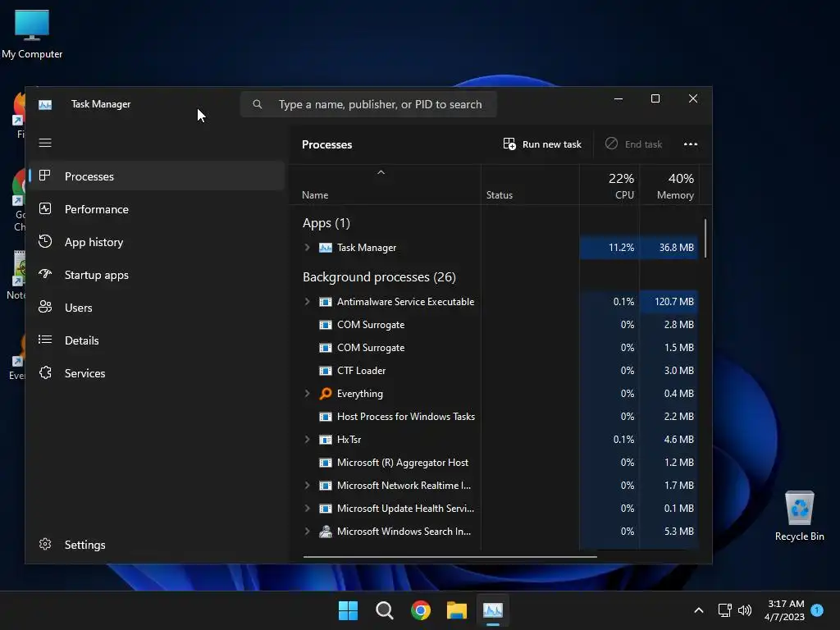This screenshot has width=840, height=630.
Task: Click the Task Manager title bar icon
Action: click(45, 104)
